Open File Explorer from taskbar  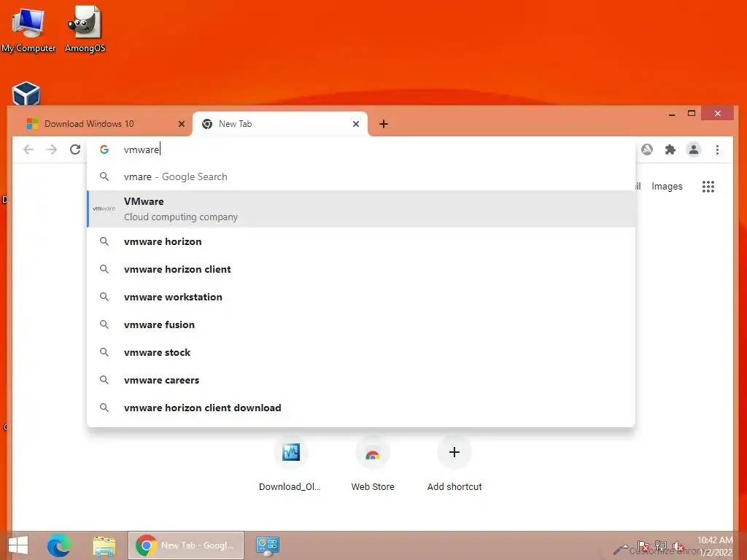[104, 545]
